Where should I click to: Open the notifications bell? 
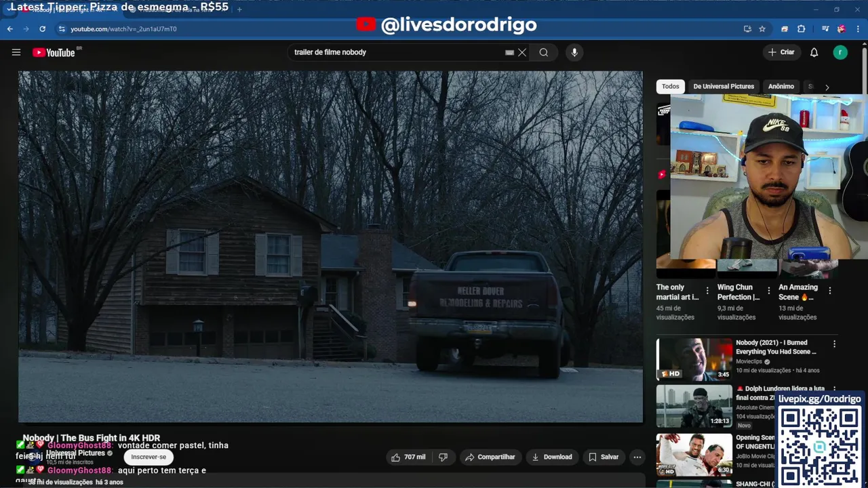814,52
